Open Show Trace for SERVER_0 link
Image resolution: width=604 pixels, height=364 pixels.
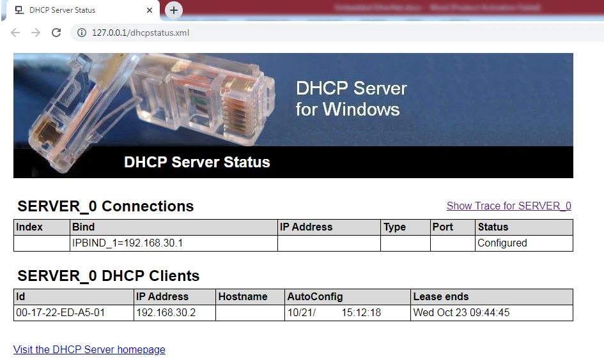click(x=509, y=206)
